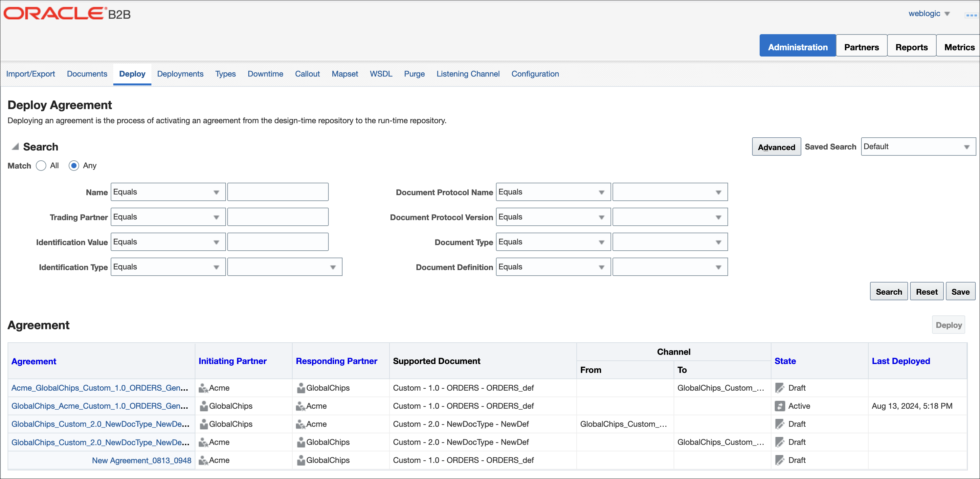Click the Advanced button
Image resolution: width=980 pixels, height=479 pixels.
pos(776,147)
